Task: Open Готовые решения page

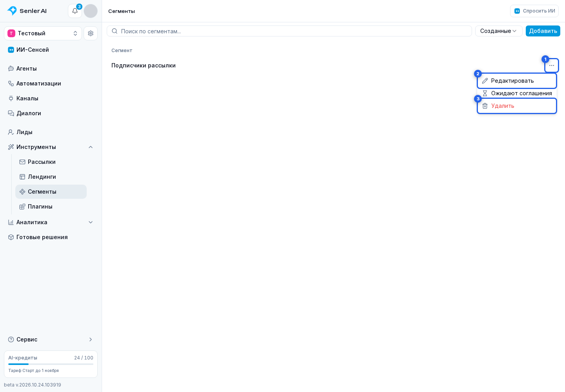Action: tap(51, 237)
